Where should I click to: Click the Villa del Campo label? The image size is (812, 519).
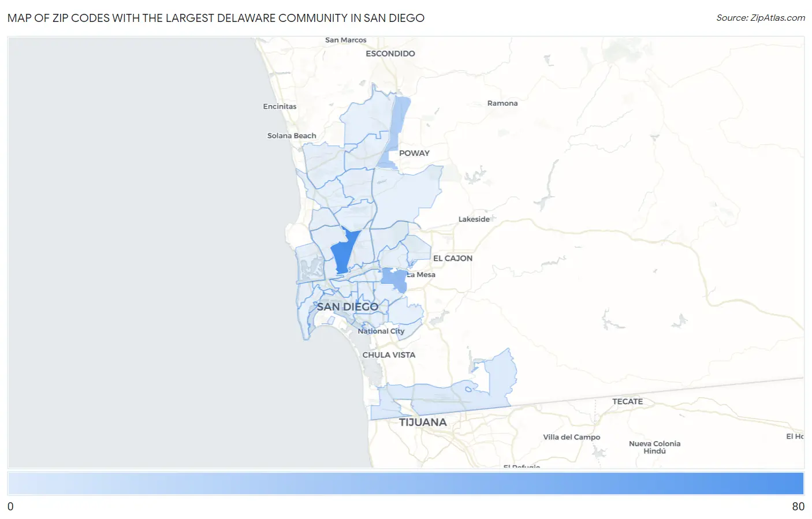pos(572,437)
